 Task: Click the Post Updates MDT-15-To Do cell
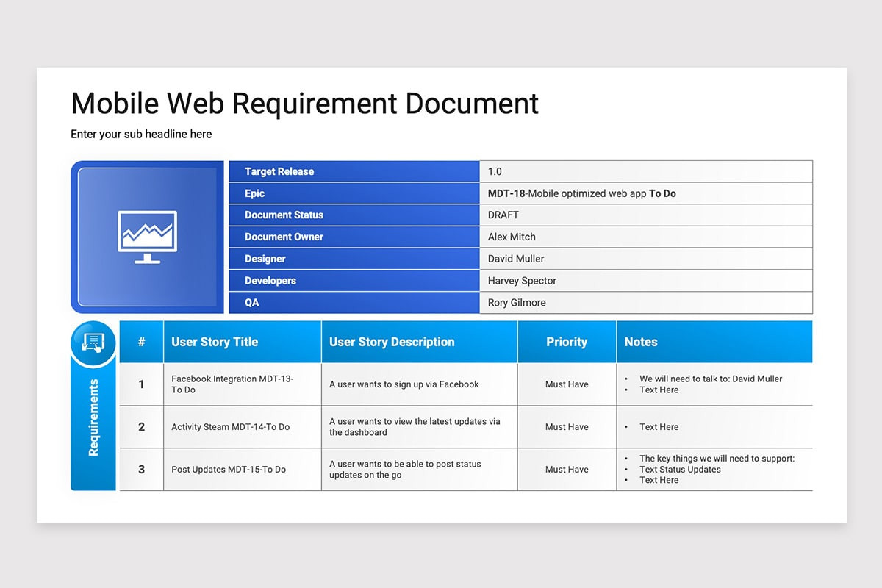(243, 470)
